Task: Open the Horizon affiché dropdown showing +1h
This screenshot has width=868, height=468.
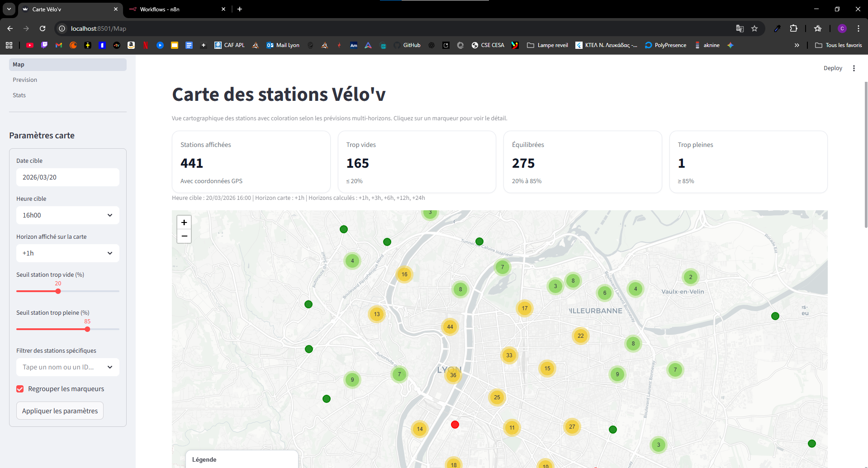Action: click(x=67, y=253)
